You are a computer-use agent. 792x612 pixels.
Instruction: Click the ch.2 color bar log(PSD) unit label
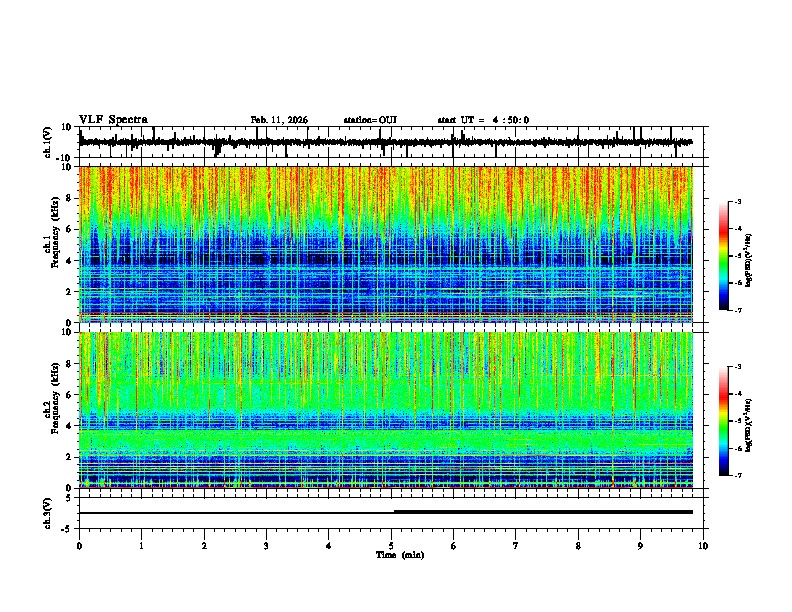point(749,425)
